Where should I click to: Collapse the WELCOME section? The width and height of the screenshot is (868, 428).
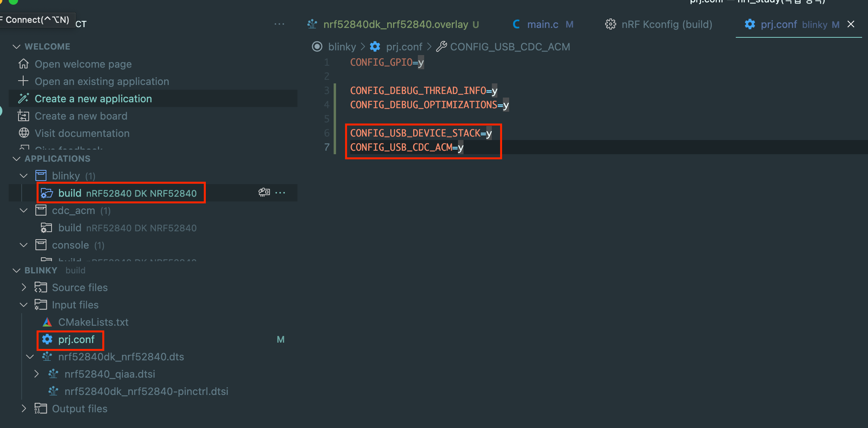[x=17, y=46]
